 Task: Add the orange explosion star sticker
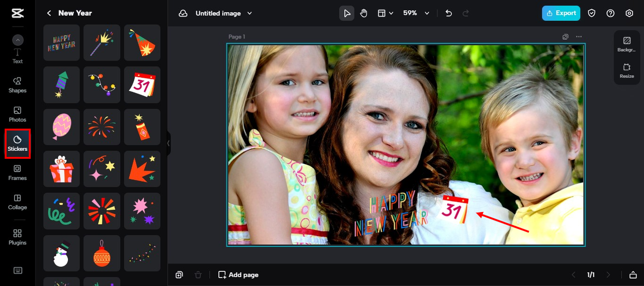click(142, 169)
